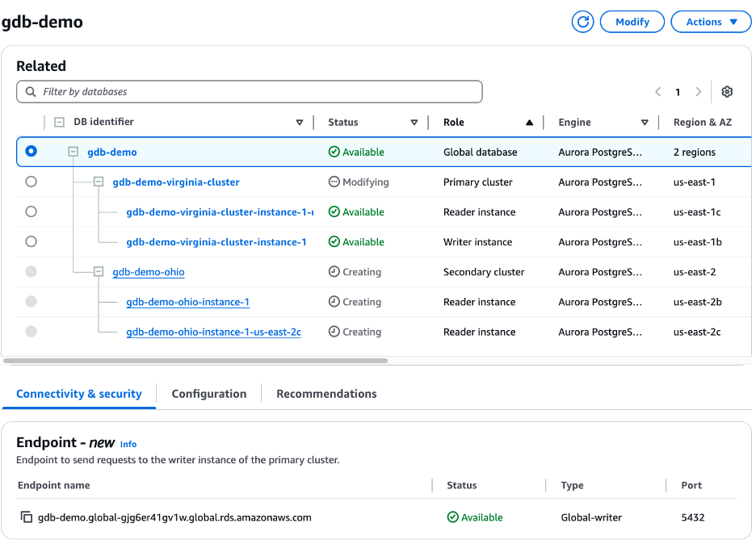Viewport: 756px width, 544px height.
Task: Click page number 1 in pagination
Action: [678, 92]
